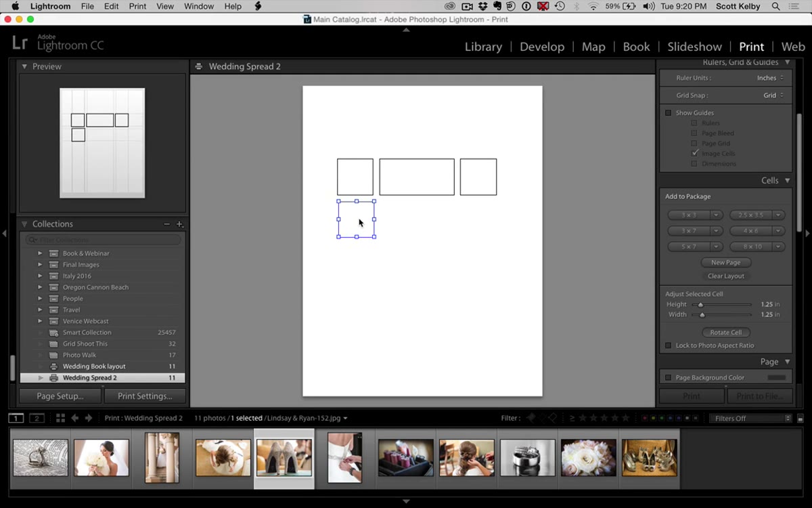Adjust the cell Height slider
The height and width of the screenshot is (508, 812).
point(700,305)
